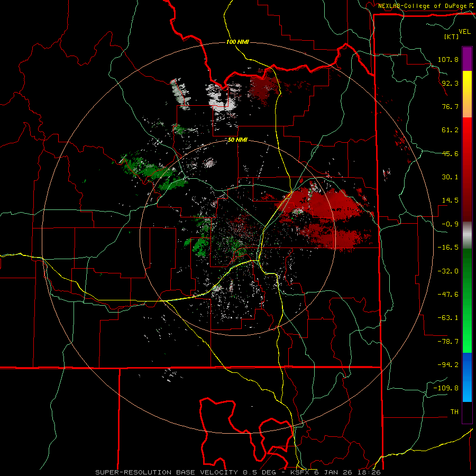476x476 pixels.
Task: Click the [KT] units label
Action: 451,36
